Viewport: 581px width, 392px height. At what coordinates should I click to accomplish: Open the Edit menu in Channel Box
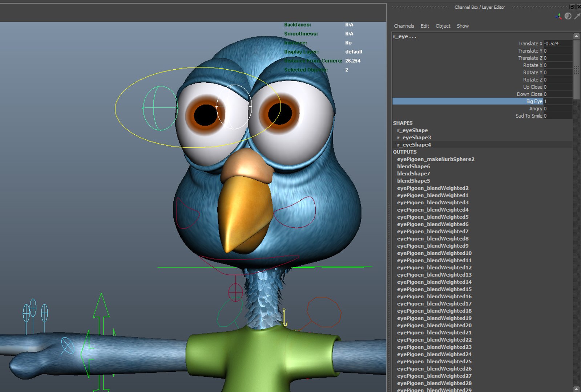point(425,26)
